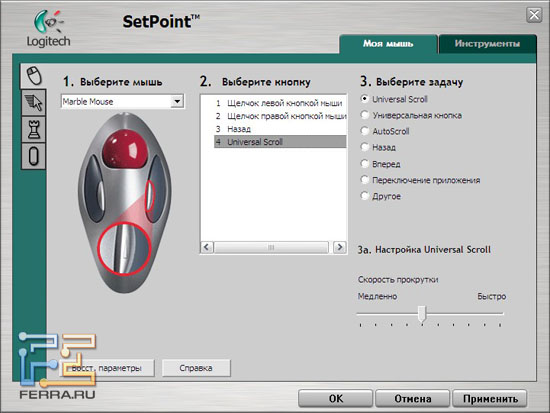Click left scroll arrow of button list
This screenshot has height=413, width=550.
(x=207, y=247)
